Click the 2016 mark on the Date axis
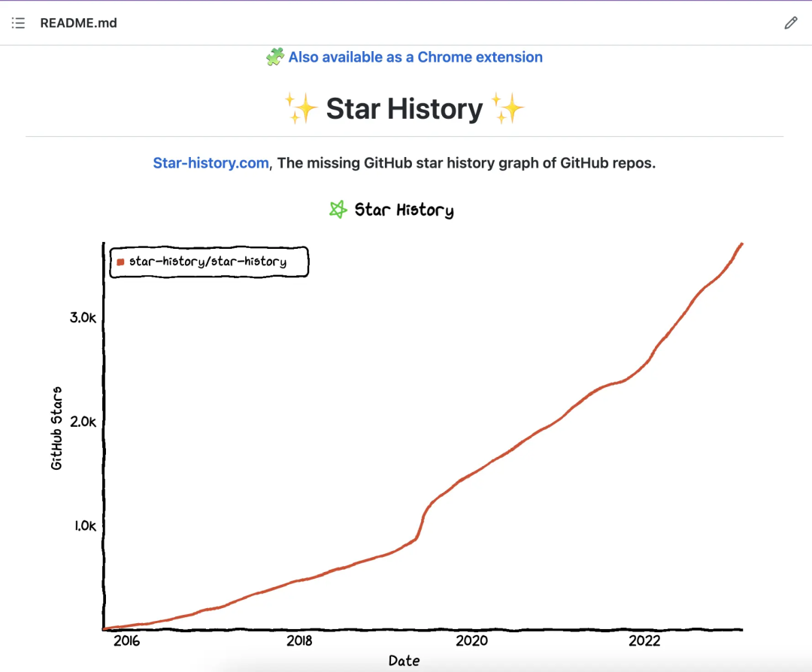The height and width of the screenshot is (672, 812). tap(128, 642)
